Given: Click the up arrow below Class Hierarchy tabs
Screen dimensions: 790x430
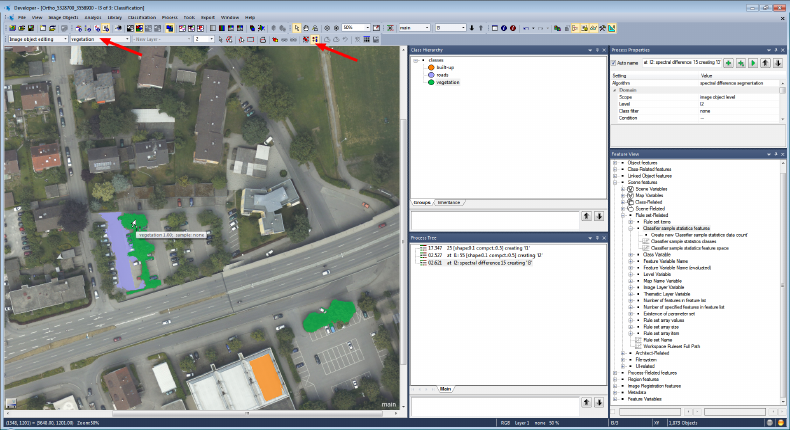Looking at the screenshot, I should (x=587, y=215).
